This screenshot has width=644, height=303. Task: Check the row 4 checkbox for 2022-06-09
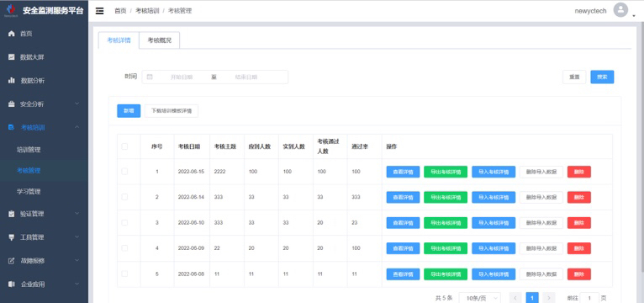(x=124, y=248)
